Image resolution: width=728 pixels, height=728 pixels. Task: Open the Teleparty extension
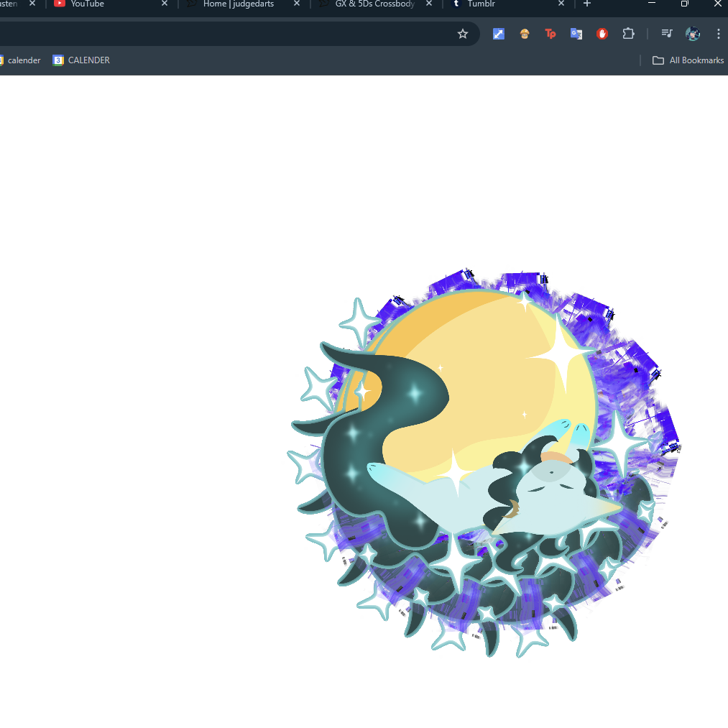550,34
